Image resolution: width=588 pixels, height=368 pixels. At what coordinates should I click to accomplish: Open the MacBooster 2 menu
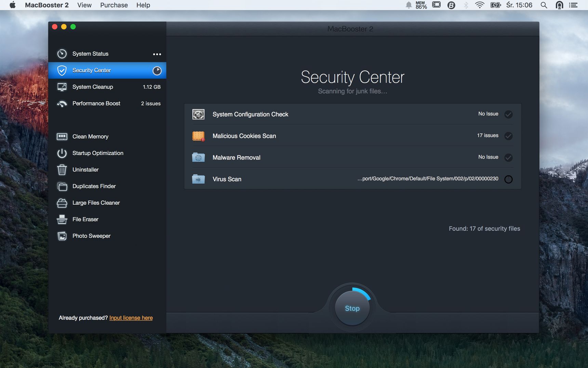pos(47,5)
